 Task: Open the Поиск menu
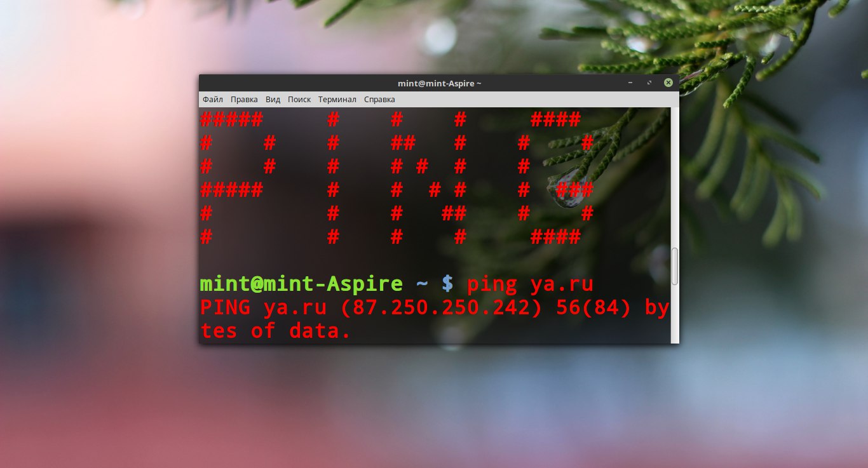(x=299, y=100)
